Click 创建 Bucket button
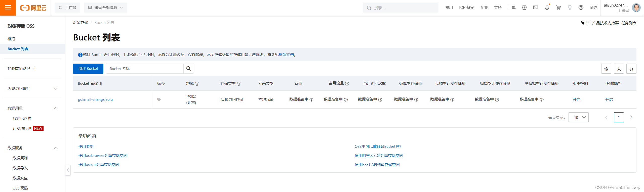The image size is (644, 192). click(x=88, y=69)
